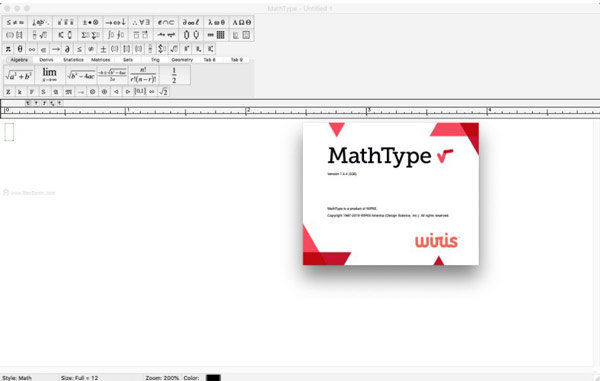Viewport: 600px width, 381px height.
Task: Insert the left triangle ◁ symbol
Action: pyautogui.click(x=116, y=92)
